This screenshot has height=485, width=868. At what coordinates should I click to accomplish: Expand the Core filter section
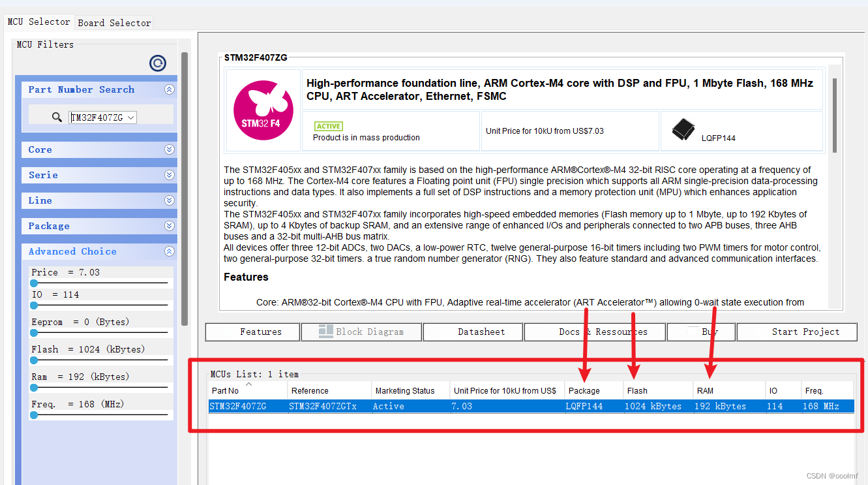pyautogui.click(x=170, y=149)
